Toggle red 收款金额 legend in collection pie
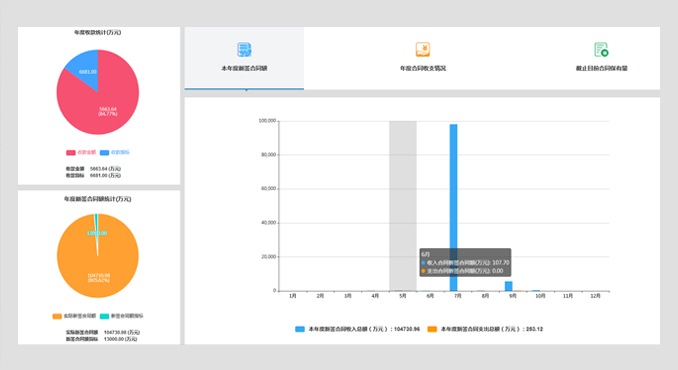 81,153
